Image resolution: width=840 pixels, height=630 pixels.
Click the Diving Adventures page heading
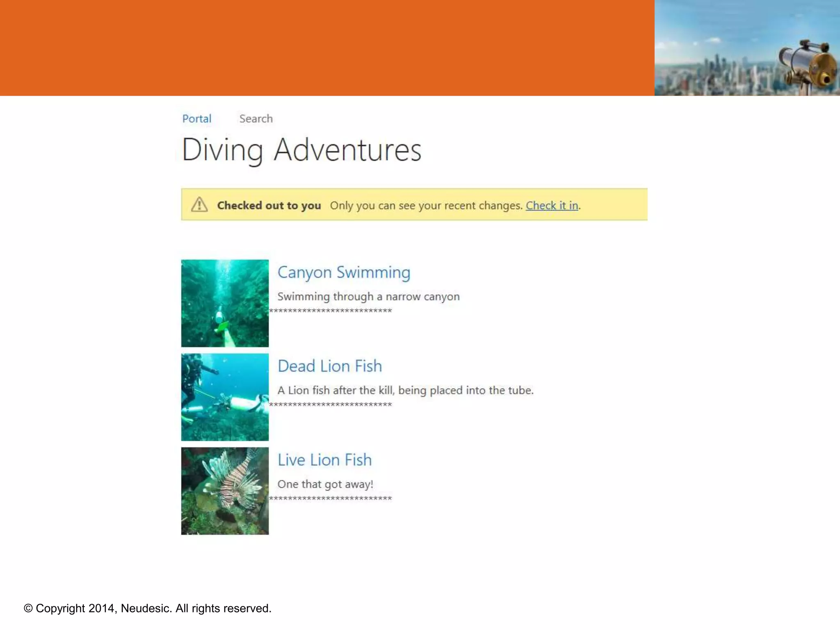point(301,150)
